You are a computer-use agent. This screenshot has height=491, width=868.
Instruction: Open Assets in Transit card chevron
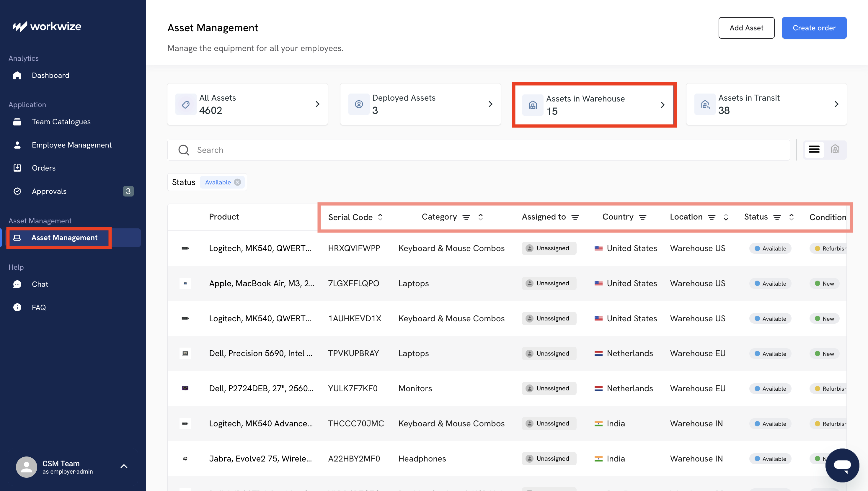point(837,104)
